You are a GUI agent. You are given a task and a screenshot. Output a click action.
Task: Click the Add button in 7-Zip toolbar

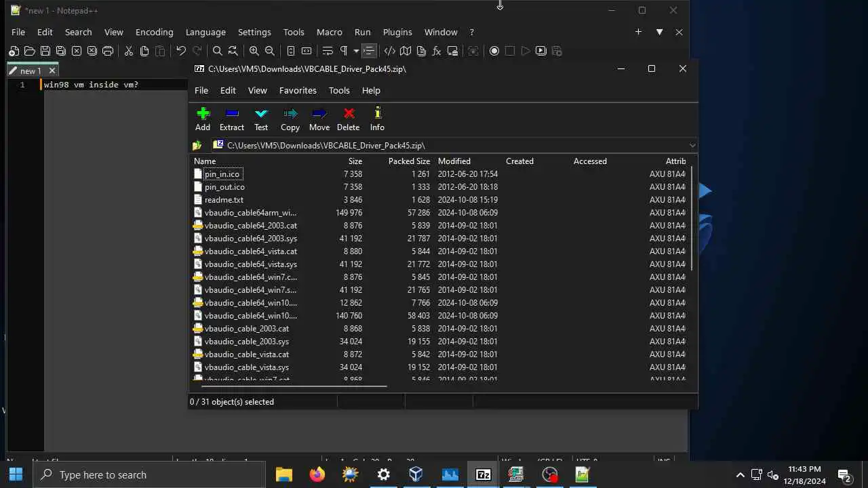pyautogui.click(x=203, y=119)
